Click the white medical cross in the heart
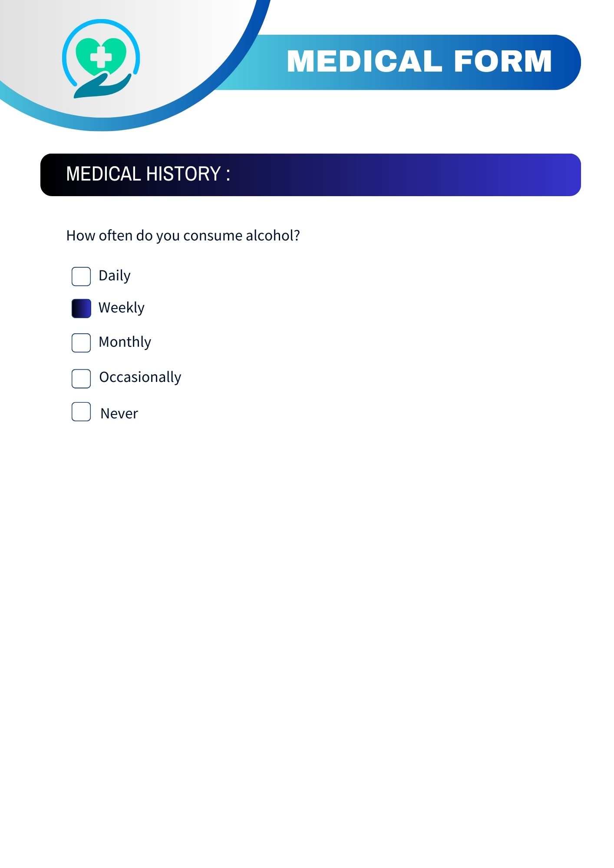The width and height of the screenshot is (614, 868). point(101,57)
